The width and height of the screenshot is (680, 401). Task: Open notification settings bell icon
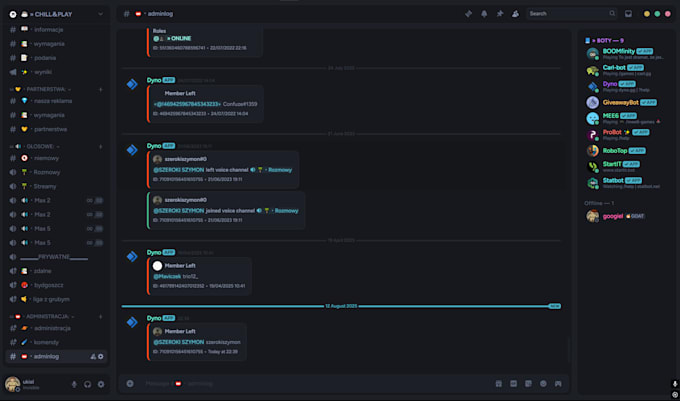[x=484, y=14]
